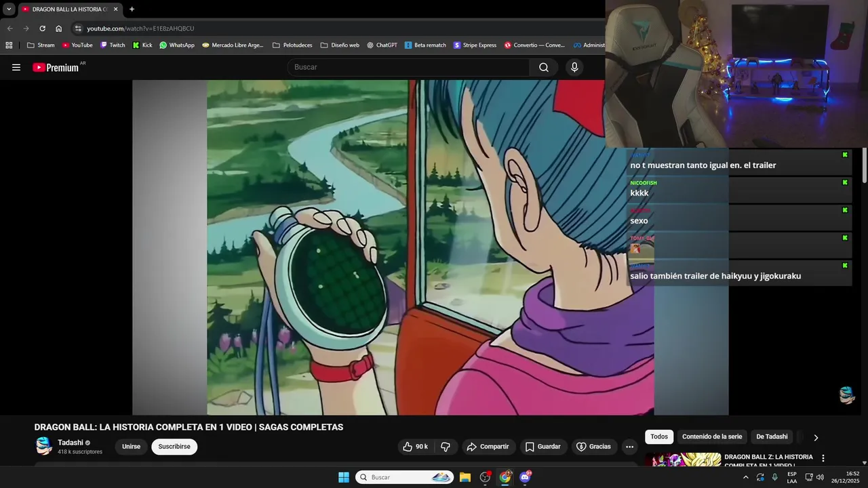Send a Gracias super thanks
The image size is (868, 488).
(594, 447)
